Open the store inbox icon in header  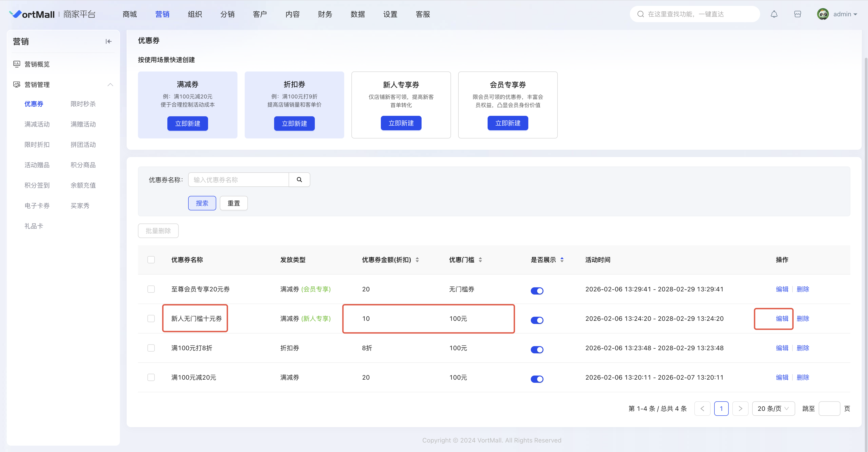tap(797, 14)
